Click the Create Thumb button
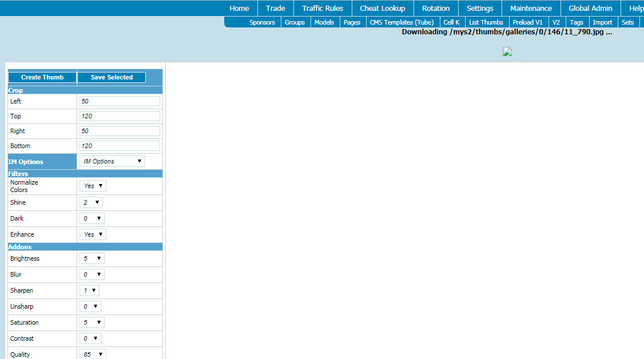644x359 pixels. [42, 77]
